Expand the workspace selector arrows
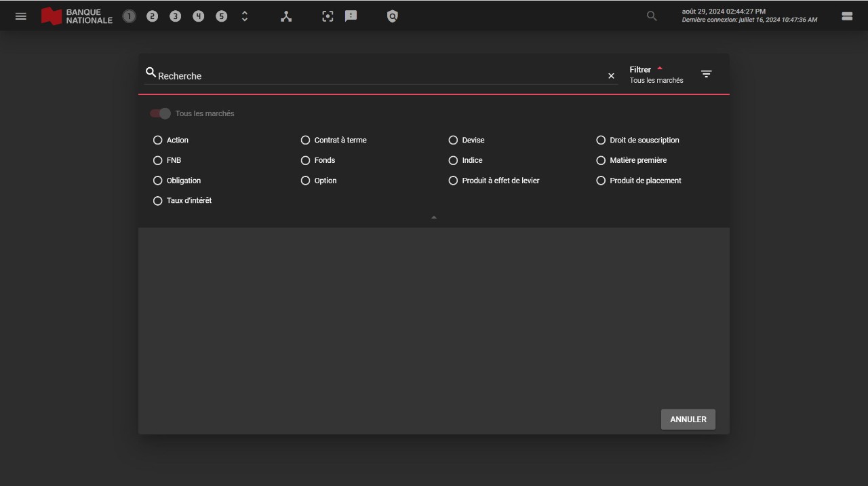Image resolution: width=868 pixels, height=486 pixels. [x=245, y=16]
